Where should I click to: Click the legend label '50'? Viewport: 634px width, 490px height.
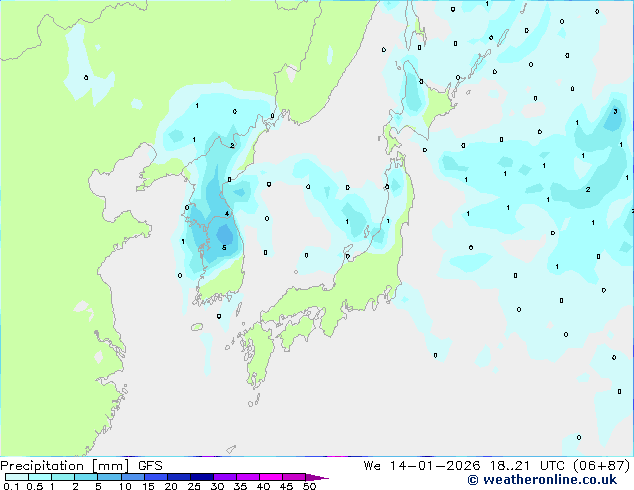point(309,486)
